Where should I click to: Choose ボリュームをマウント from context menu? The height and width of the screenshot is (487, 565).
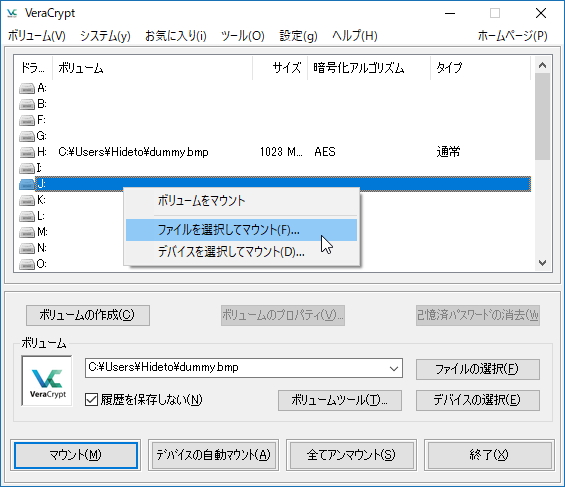pos(241,201)
